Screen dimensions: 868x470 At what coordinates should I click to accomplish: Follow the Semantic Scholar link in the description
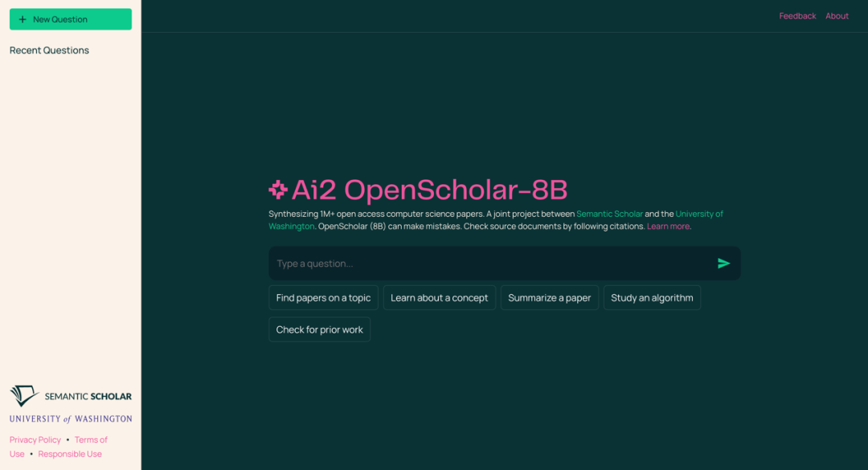tap(609, 214)
